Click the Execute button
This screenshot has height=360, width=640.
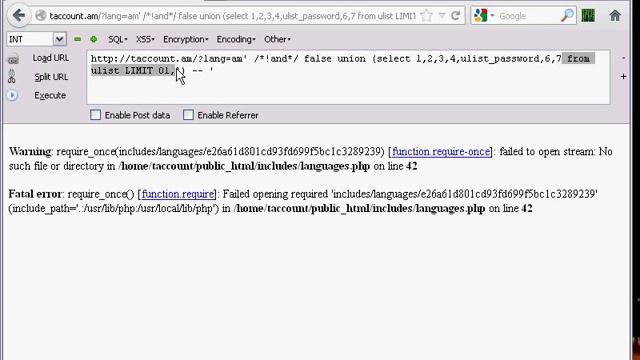click(50, 95)
